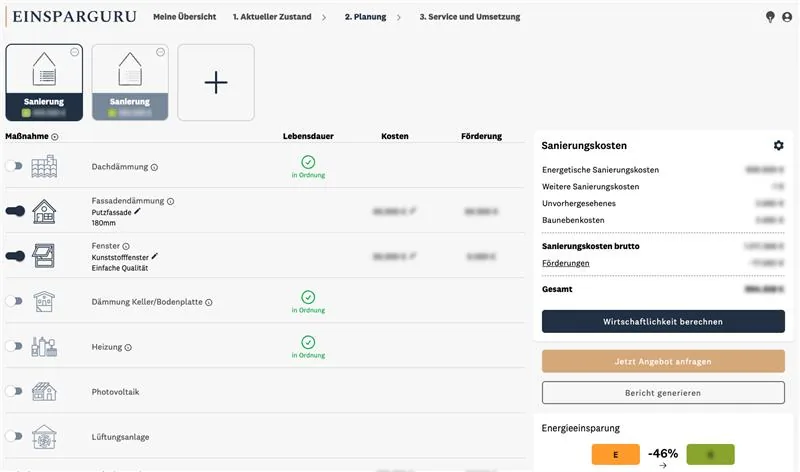
Task: Click Baunebenkosten row label
Action: pos(573,220)
